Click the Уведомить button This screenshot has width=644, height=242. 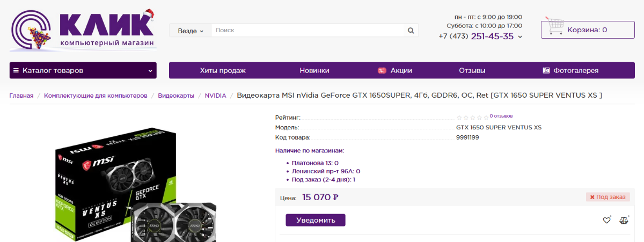(x=316, y=220)
